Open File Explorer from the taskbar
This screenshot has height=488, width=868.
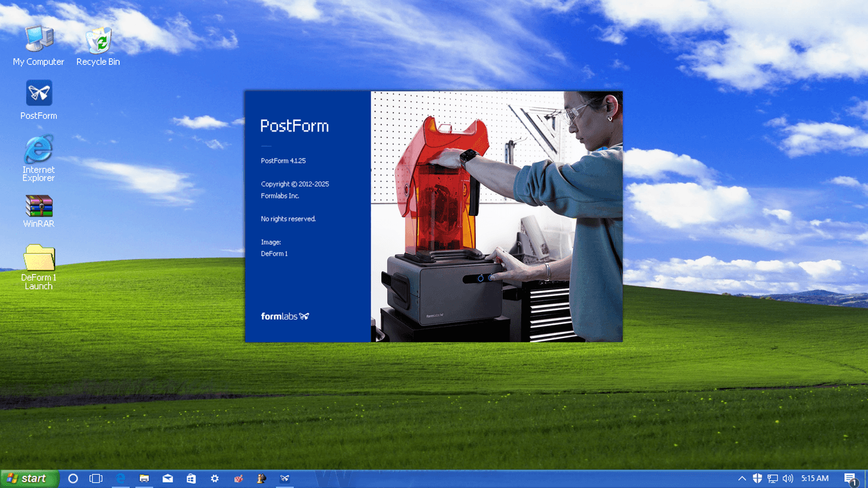point(144,478)
